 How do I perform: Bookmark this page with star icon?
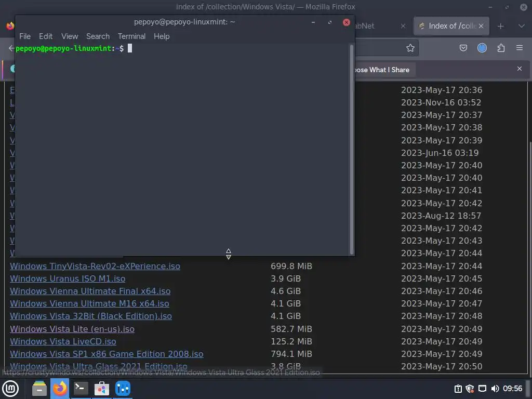click(x=410, y=48)
